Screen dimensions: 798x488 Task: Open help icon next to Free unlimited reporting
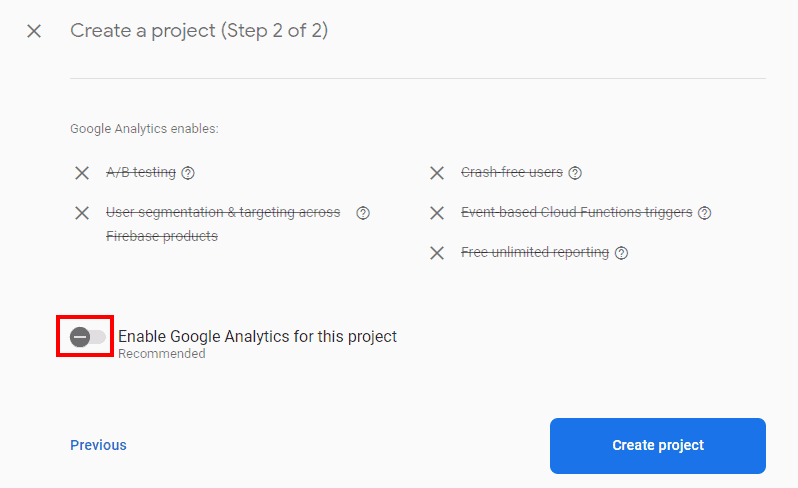point(621,253)
